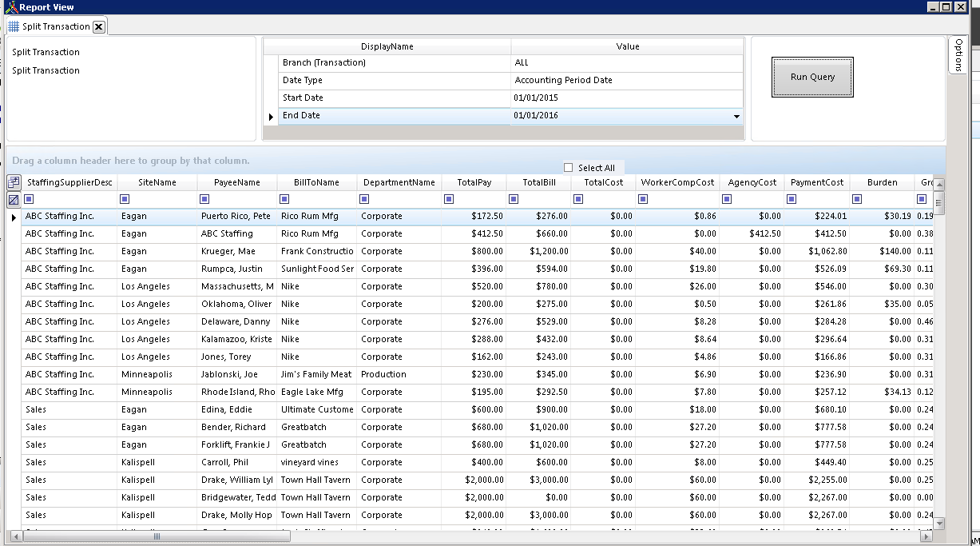
Task: Open the grid field chooser icon
Action: click(x=14, y=182)
